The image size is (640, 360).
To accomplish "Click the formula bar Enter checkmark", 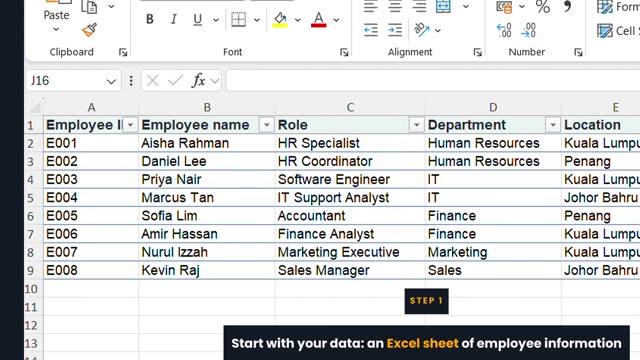I will (176, 80).
